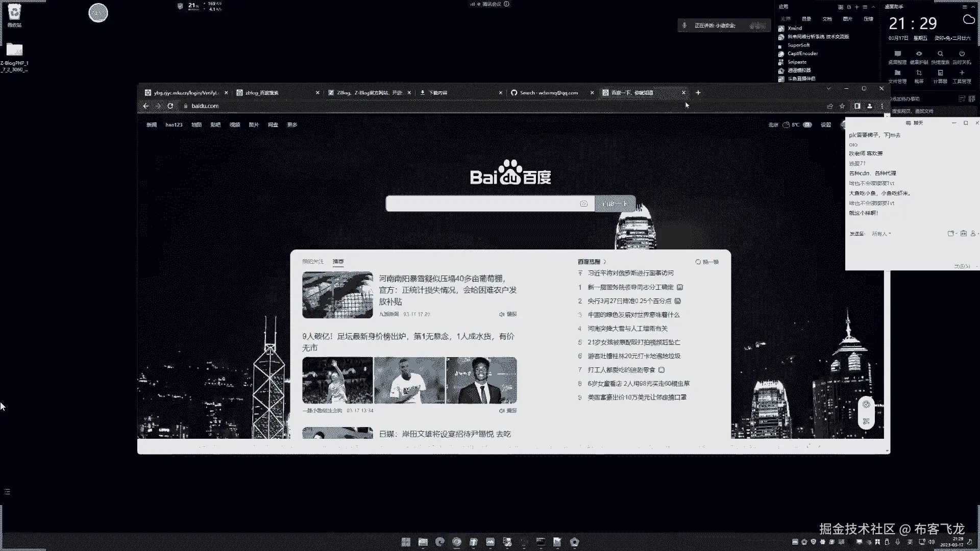Screen dimensions: 980x551
Task: Launch the 计算器 calculator tool
Action: tap(940, 73)
